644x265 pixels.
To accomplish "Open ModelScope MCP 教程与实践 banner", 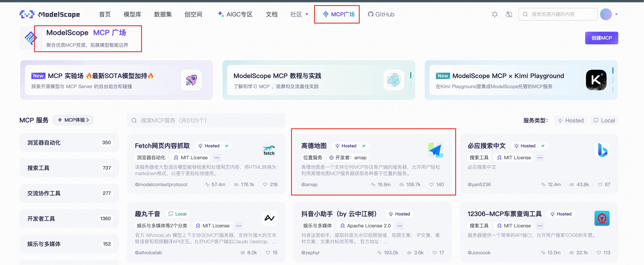I will click(318, 80).
